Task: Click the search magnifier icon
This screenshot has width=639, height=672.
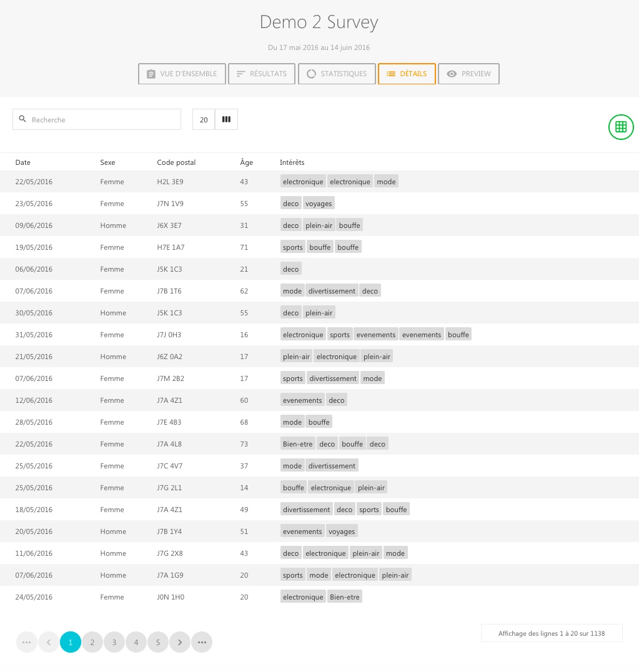Action: pyautogui.click(x=22, y=119)
